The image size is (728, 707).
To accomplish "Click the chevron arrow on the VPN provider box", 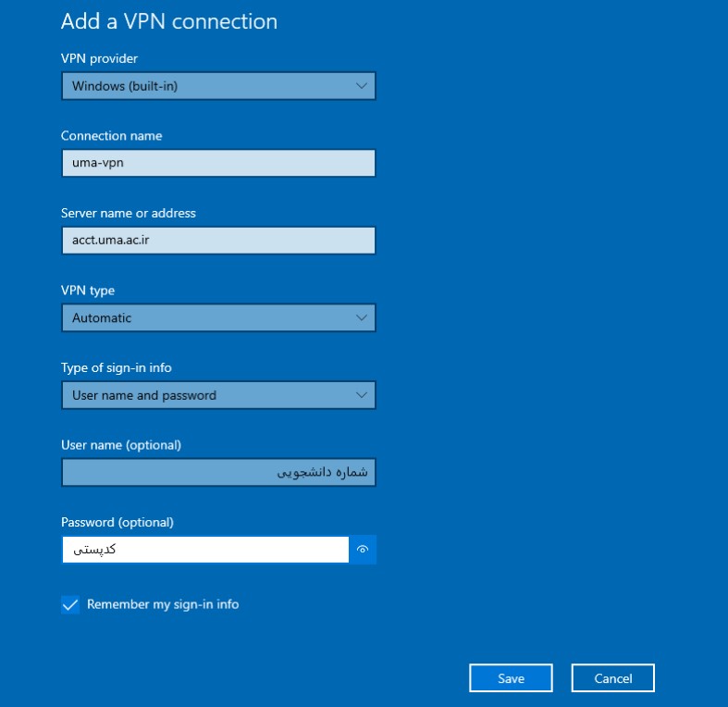I will tap(361, 86).
